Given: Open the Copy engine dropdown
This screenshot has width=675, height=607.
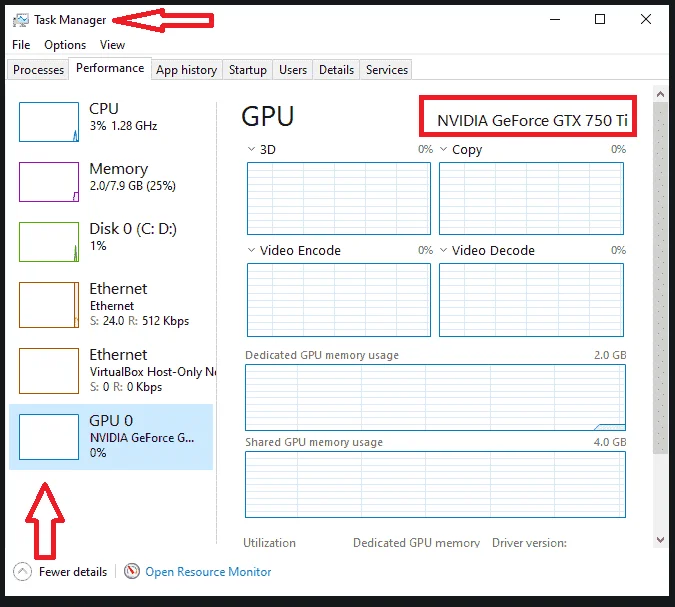Looking at the screenshot, I should click(x=443, y=149).
